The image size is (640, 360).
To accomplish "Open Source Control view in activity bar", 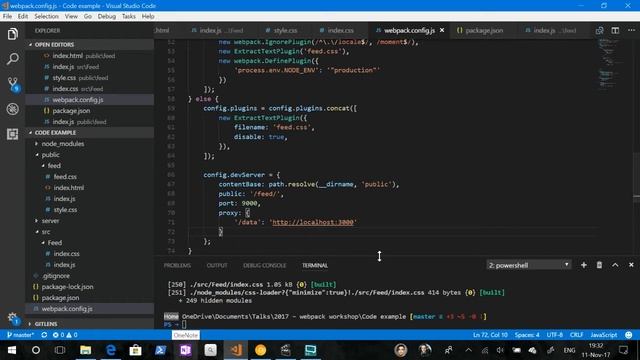I will (13, 84).
